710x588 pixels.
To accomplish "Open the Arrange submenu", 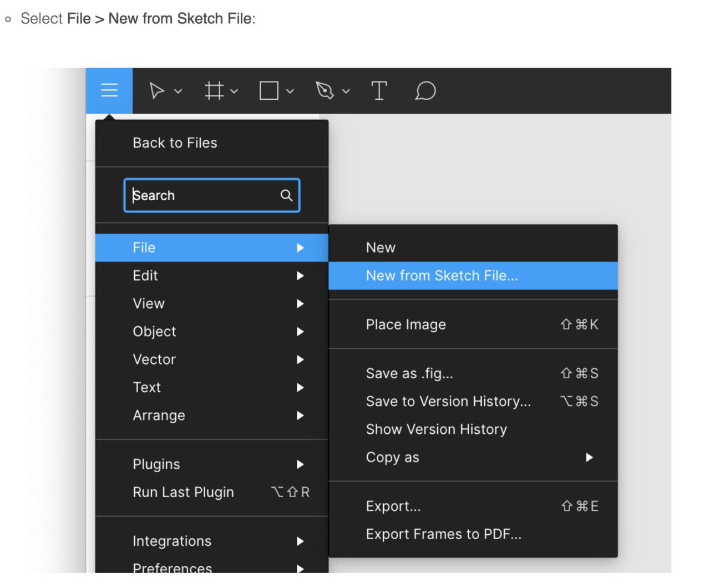I will (x=212, y=415).
